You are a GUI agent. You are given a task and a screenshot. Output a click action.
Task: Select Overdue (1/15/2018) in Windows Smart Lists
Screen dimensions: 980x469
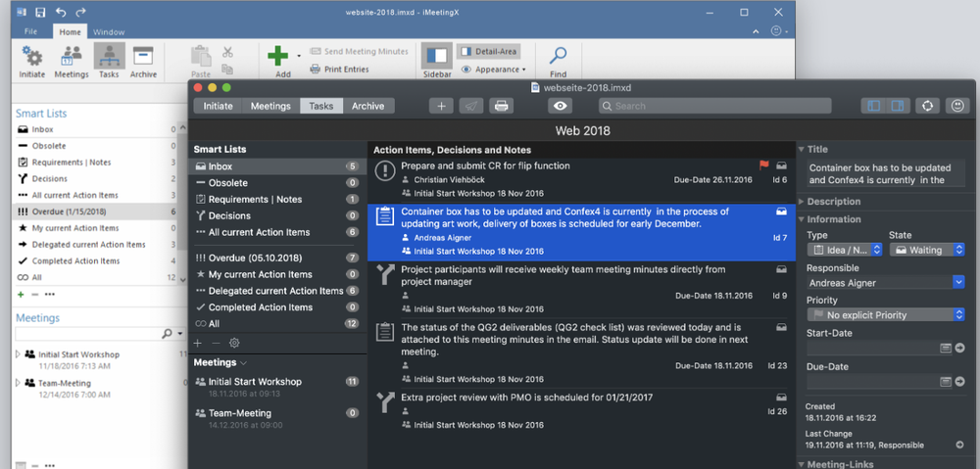(x=95, y=211)
